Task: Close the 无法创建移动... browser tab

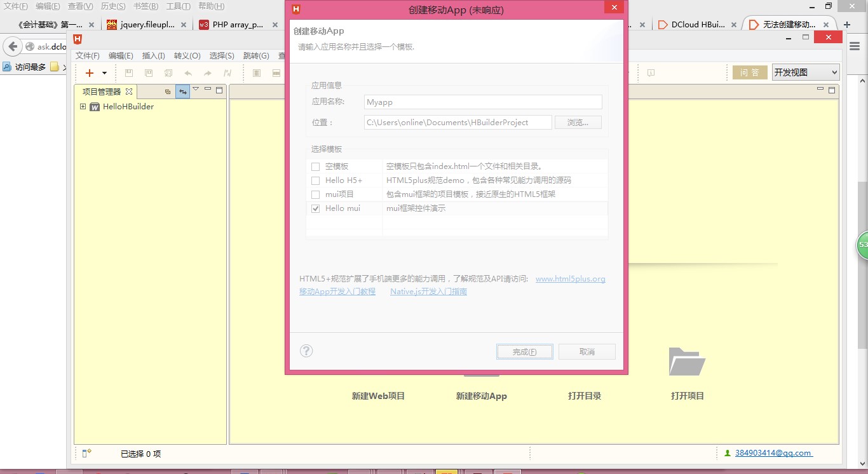Action: click(827, 25)
